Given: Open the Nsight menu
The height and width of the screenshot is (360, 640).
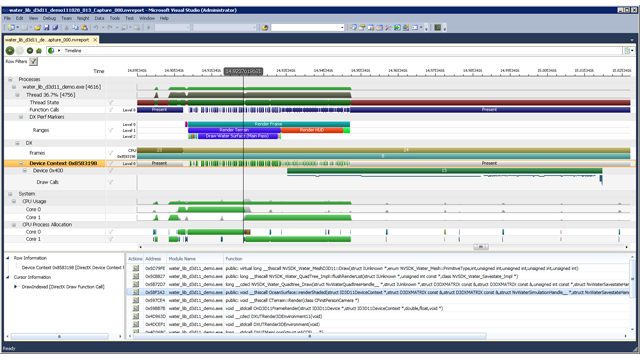Looking at the screenshot, I should [x=83, y=18].
